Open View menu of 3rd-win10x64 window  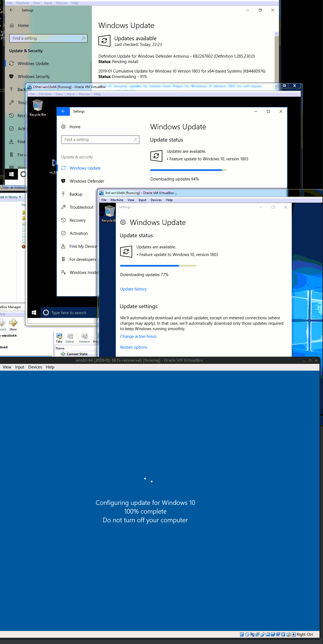tap(131, 200)
